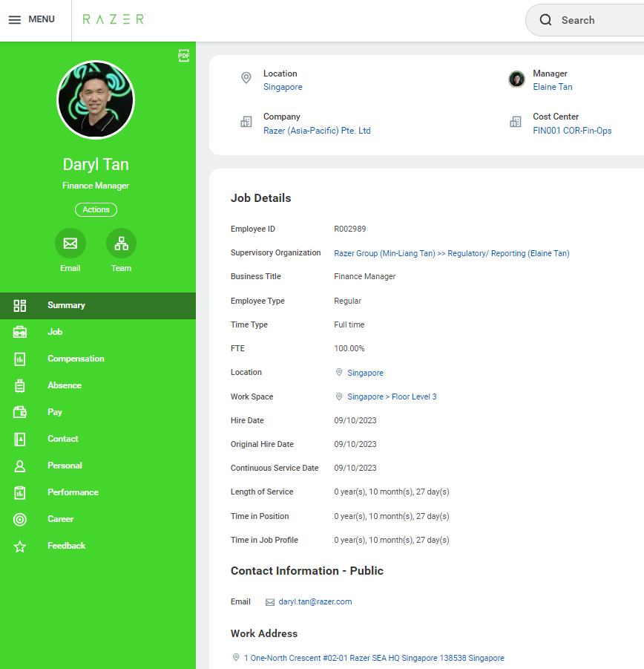Click the Personal person icon
The height and width of the screenshot is (669, 644).
click(x=19, y=466)
